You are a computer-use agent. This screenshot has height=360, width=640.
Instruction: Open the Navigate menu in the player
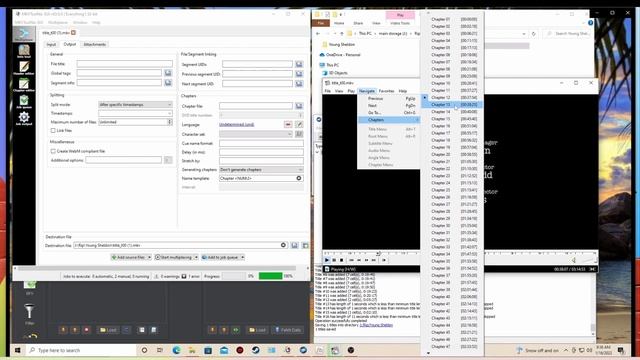(x=367, y=91)
